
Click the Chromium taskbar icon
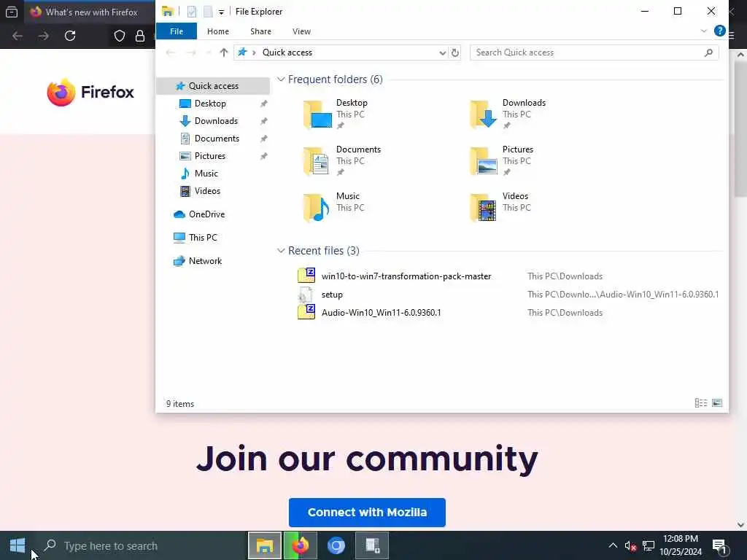tap(336, 545)
